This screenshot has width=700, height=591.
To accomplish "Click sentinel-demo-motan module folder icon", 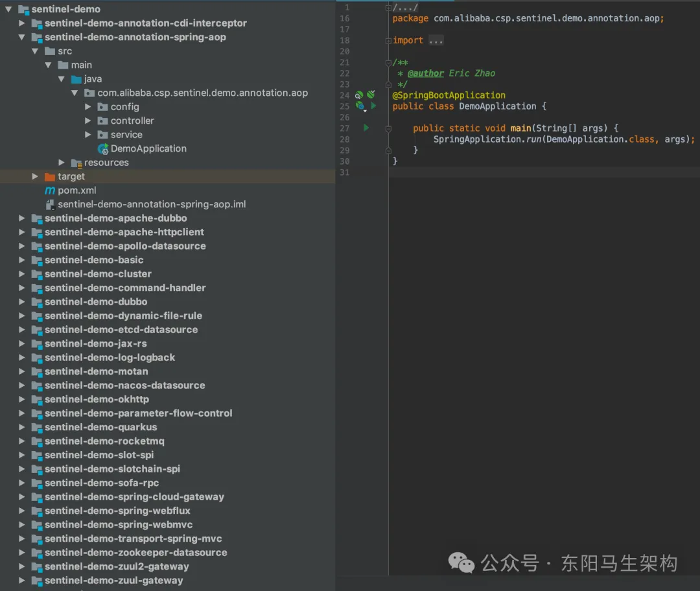I will 37,372.
